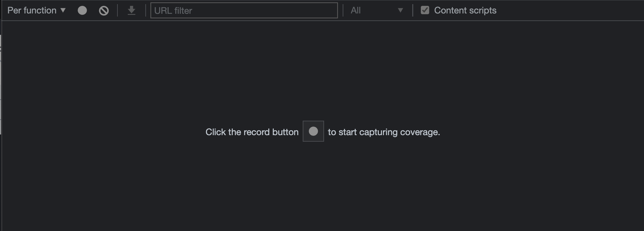This screenshot has height=231, width=644.
Task: Click the record button in the center message
Action: (313, 131)
